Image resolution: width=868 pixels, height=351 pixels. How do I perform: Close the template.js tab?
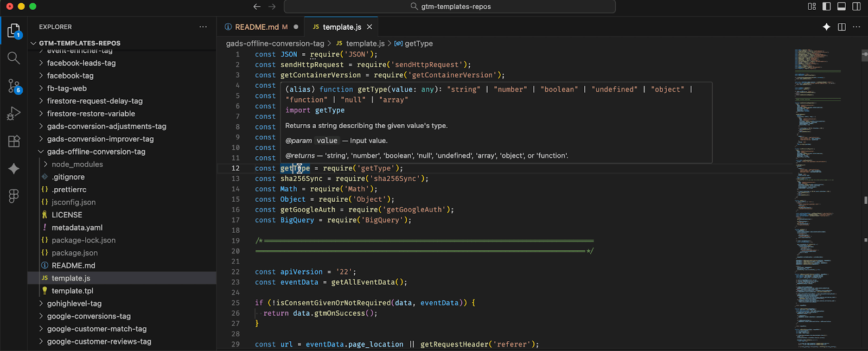tap(369, 27)
